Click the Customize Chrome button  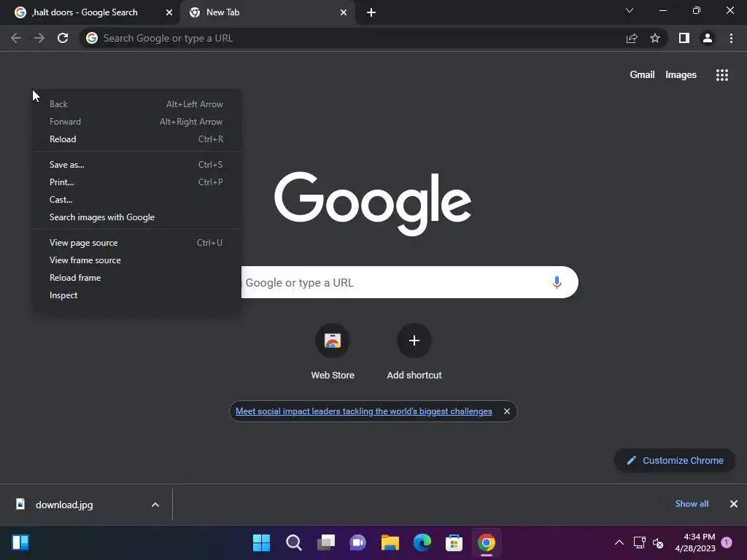click(675, 461)
